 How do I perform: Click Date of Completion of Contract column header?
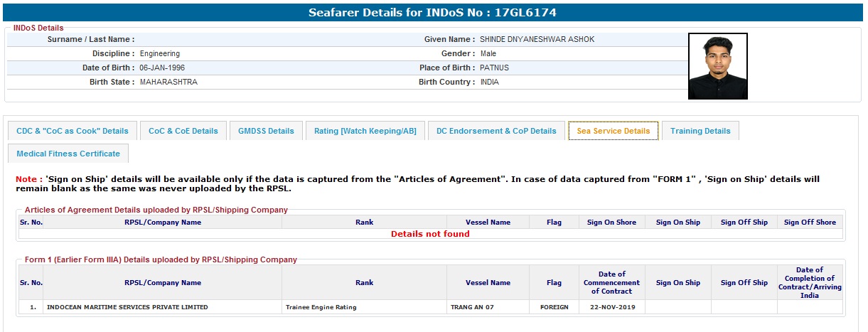tap(809, 282)
